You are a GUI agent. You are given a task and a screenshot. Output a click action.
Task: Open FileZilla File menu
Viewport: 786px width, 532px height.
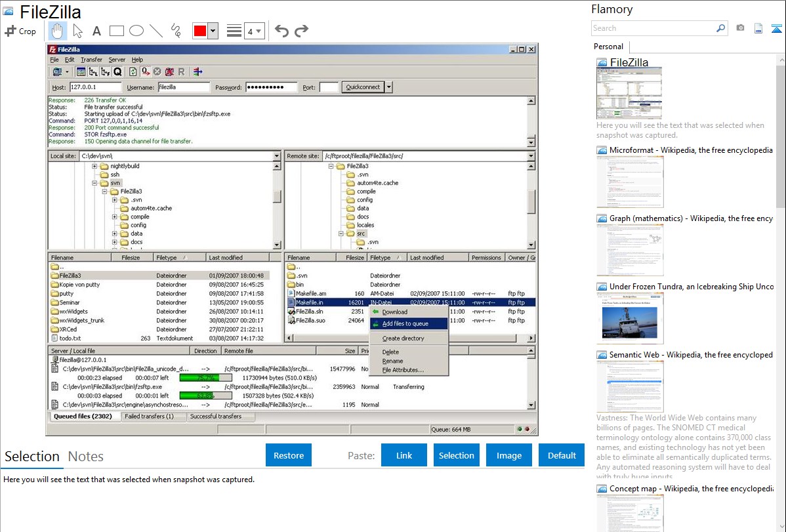[54, 60]
